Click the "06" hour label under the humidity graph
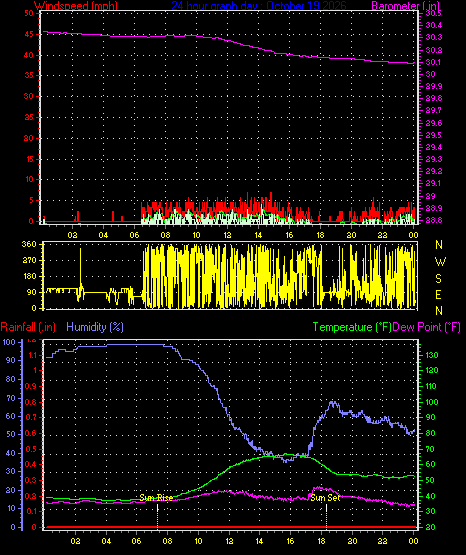Screen dimensions: 466x555 tap(137, 541)
